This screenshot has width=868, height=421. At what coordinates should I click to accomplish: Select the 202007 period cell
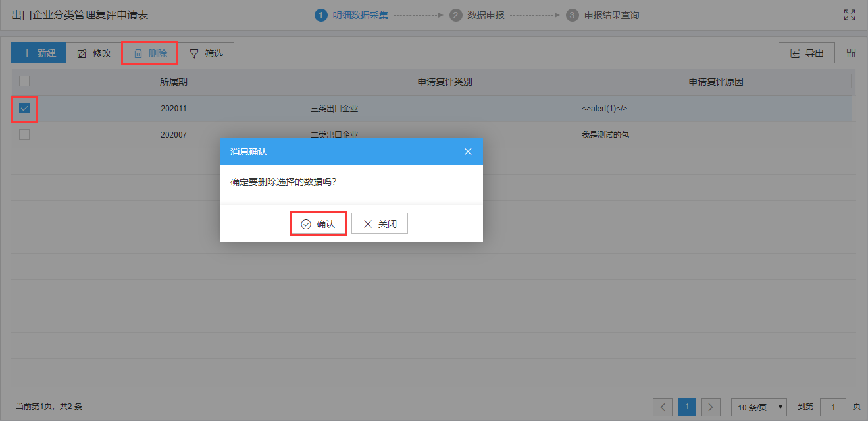point(174,135)
